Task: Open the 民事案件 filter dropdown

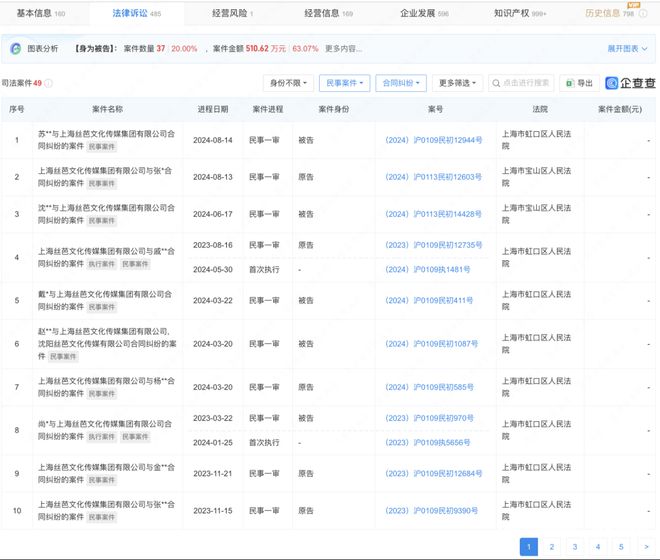Action: pos(344,83)
